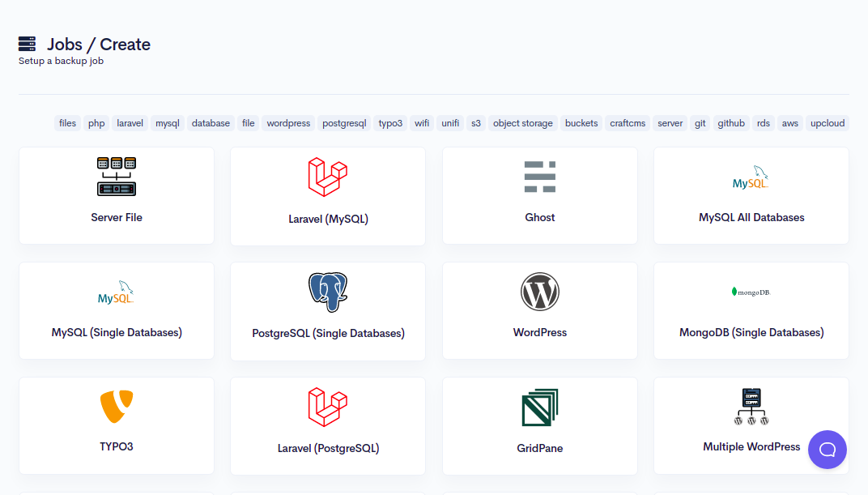Click the Laravel (MySQL) logo
Viewport: 868px width, 495px height.
click(328, 177)
